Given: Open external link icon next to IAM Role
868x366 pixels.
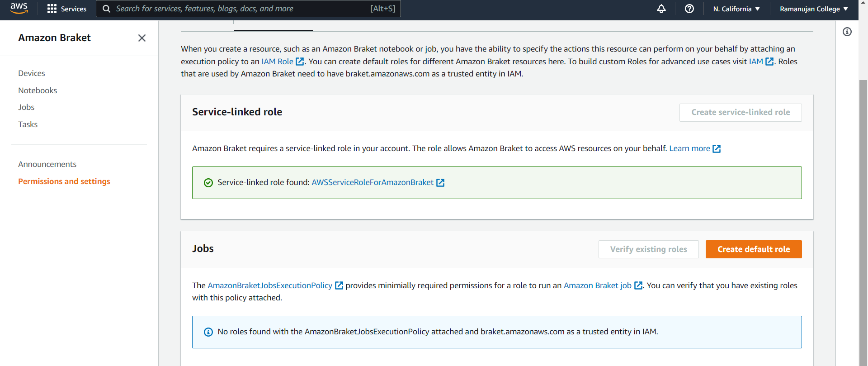Looking at the screenshot, I should [300, 62].
